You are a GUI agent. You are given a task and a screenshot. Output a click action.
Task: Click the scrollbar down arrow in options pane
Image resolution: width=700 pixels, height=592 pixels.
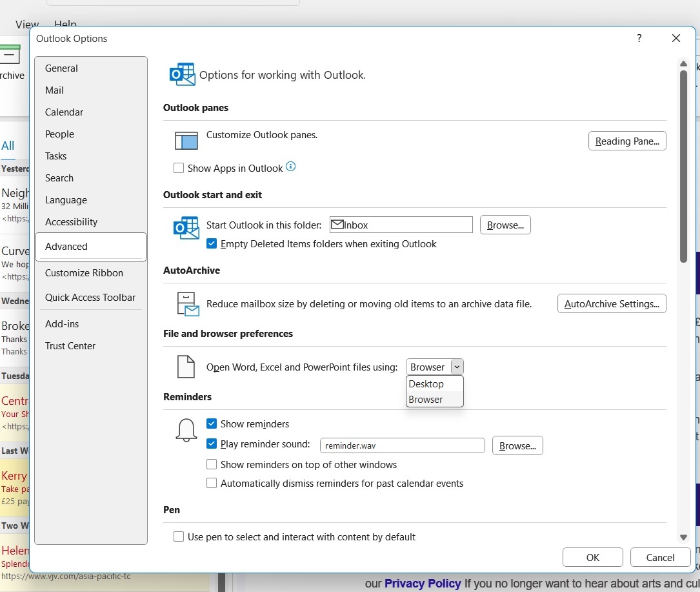tap(683, 537)
